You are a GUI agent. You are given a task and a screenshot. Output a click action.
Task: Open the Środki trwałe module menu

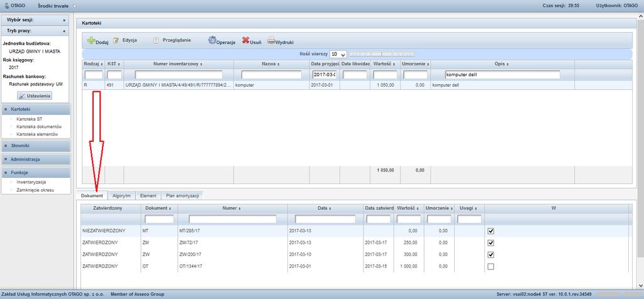click(53, 6)
